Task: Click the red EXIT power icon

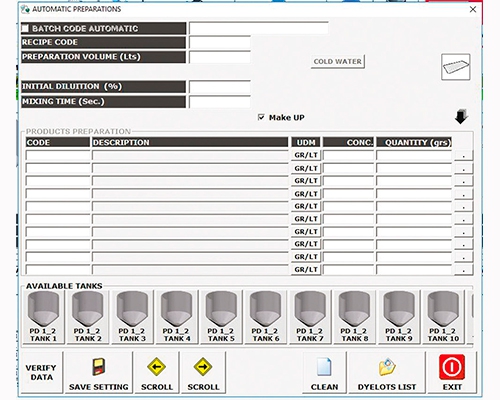Action: (452, 367)
